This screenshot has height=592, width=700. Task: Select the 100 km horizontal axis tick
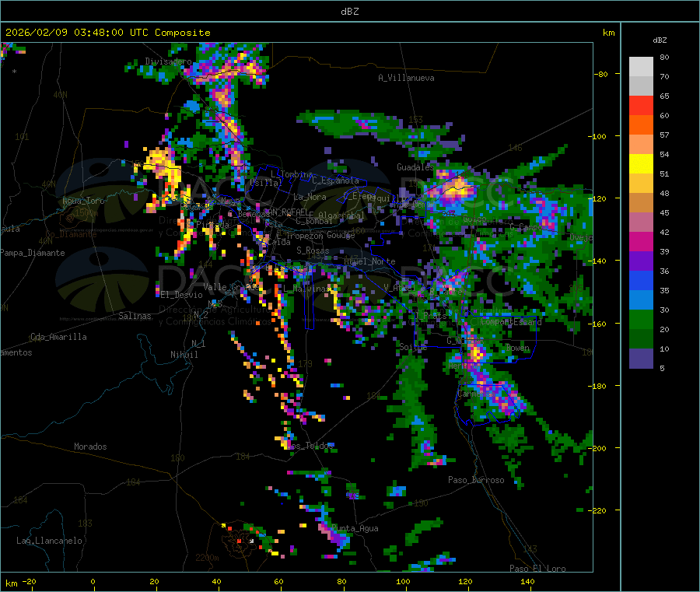tap(403, 581)
